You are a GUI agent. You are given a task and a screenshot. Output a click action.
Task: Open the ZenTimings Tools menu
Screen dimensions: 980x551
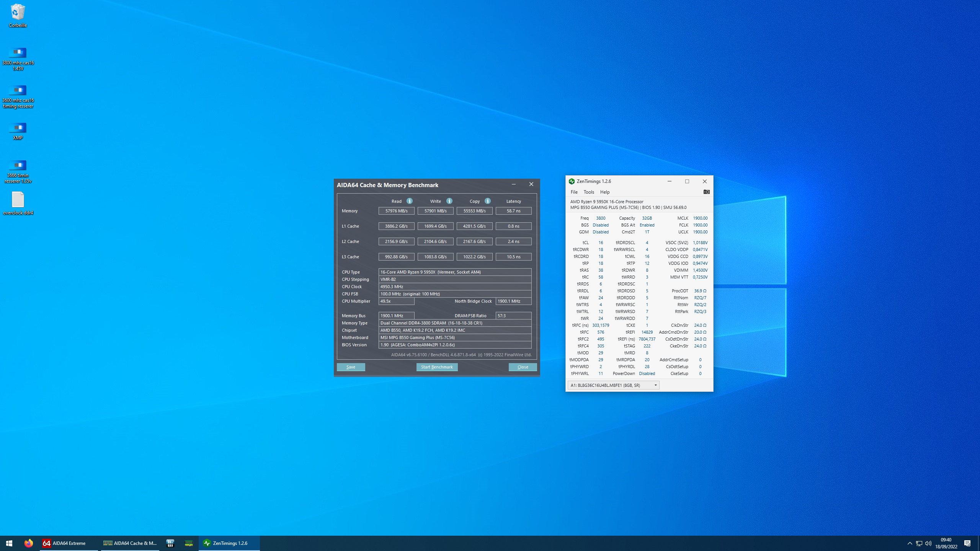pos(588,192)
